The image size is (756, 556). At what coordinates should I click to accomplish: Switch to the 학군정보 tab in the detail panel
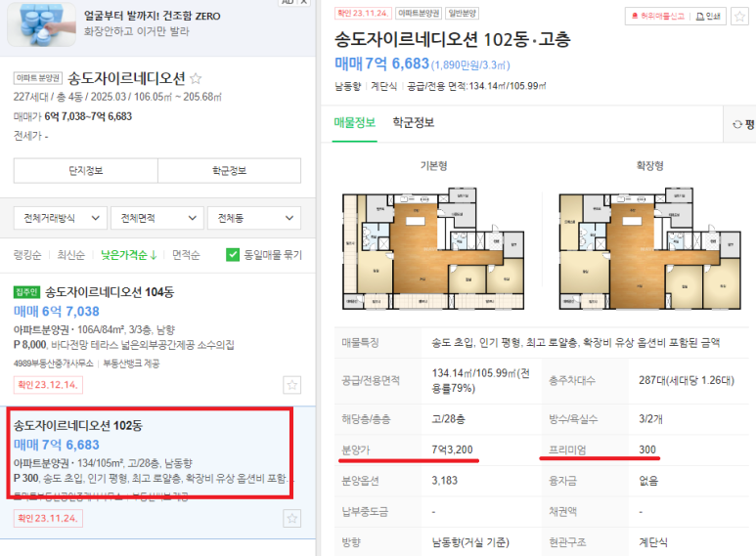pos(413,122)
